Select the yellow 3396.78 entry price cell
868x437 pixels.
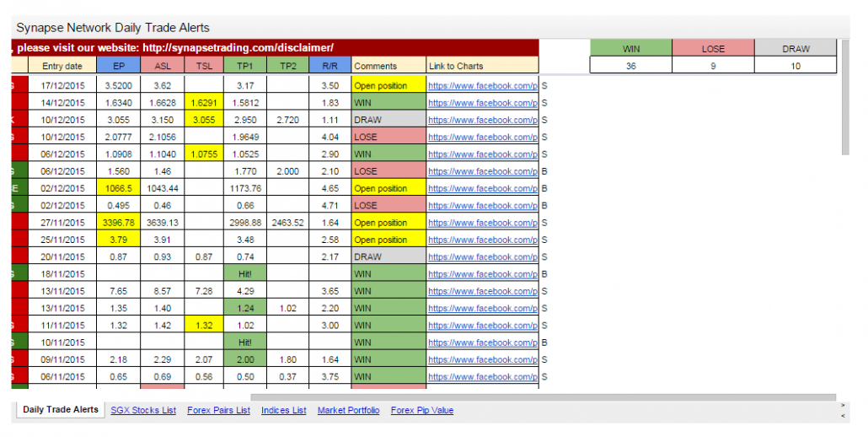[118, 223]
